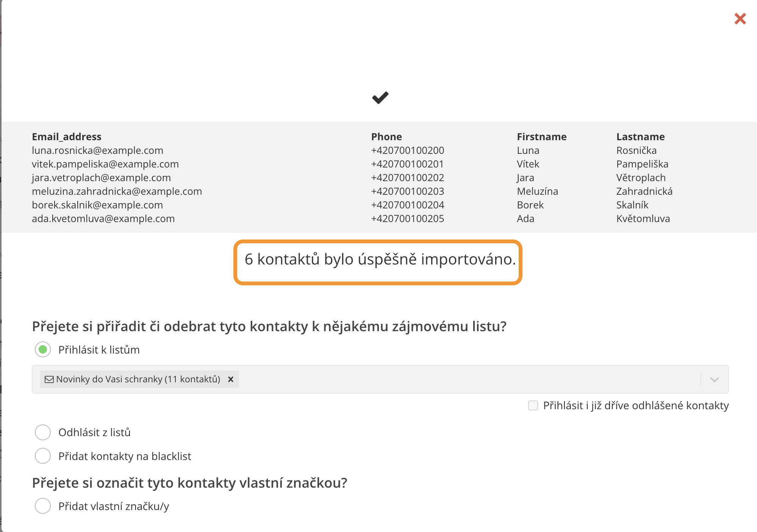Select the Přihlásit k listům radio button
Image resolution: width=757 pixels, height=532 pixels.
[x=43, y=349]
